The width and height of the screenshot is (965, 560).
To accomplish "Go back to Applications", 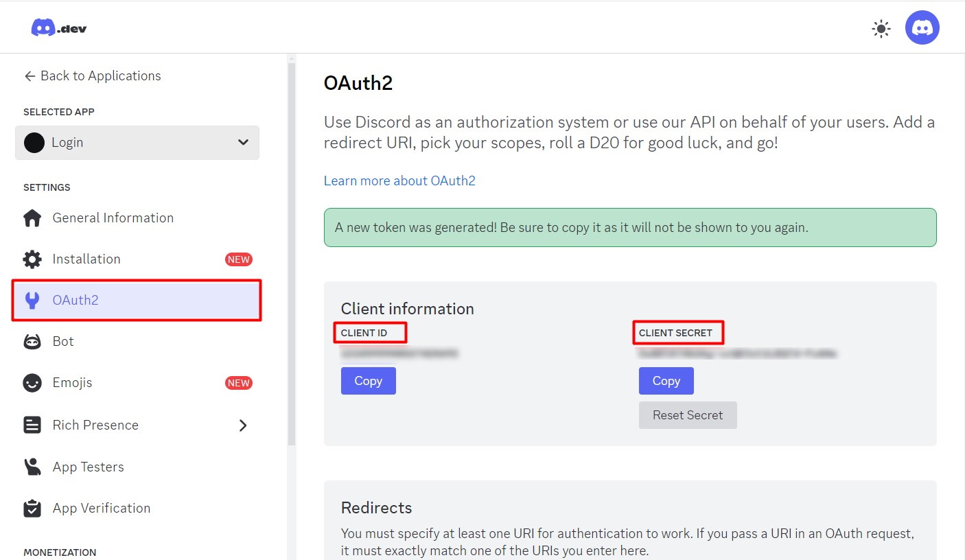I will (x=92, y=75).
